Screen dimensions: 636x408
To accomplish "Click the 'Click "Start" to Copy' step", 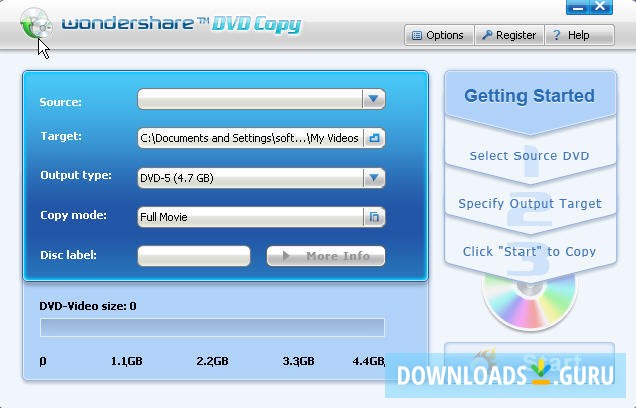I will pos(529,251).
